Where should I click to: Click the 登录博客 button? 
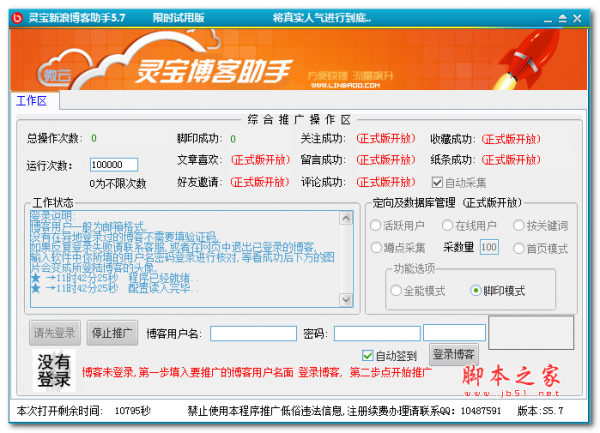pyautogui.click(x=454, y=354)
